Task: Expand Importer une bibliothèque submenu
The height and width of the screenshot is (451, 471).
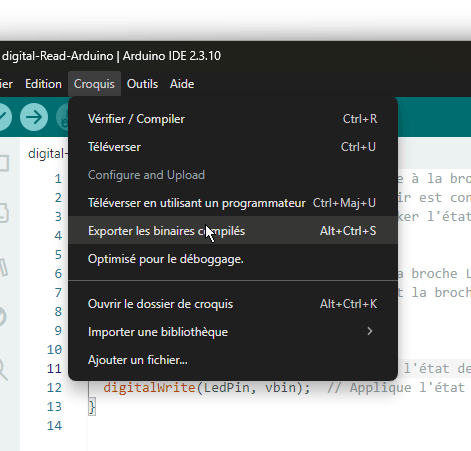Action: (x=233, y=332)
